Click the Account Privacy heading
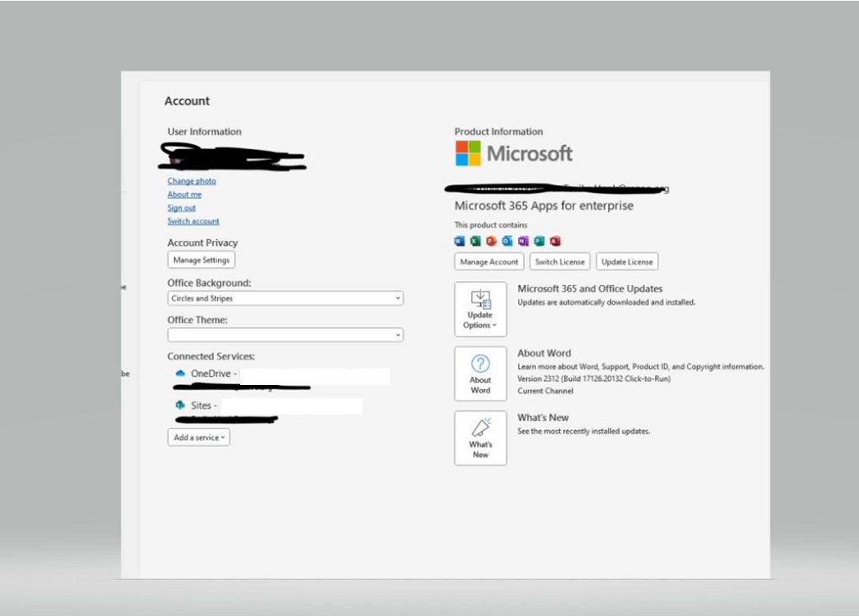The height and width of the screenshot is (616, 859). click(202, 242)
